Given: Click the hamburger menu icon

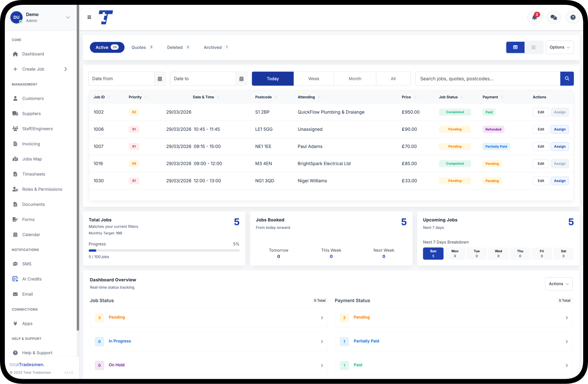Looking at the screenshot, I should point(89,17).
